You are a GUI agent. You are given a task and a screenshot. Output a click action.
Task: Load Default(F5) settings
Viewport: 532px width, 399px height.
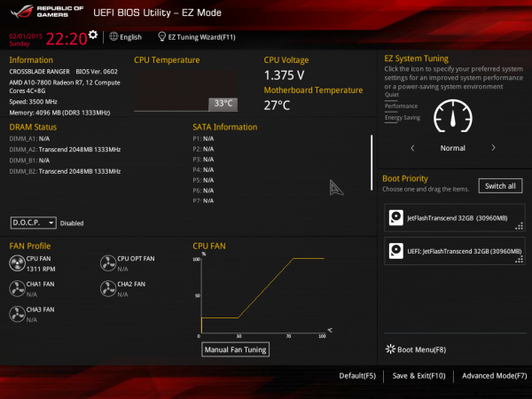coord(357,376)
